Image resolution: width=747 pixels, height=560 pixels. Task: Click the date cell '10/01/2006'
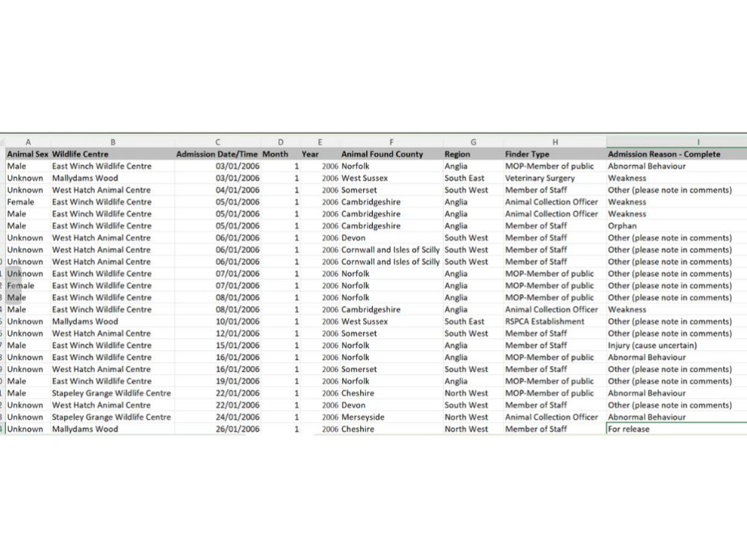pos(217,321)
